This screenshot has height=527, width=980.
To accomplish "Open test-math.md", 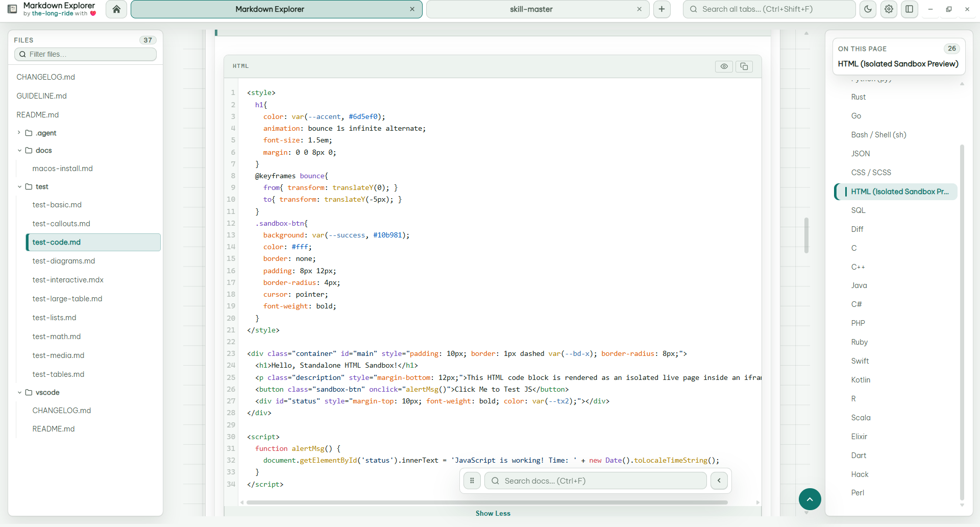I will [56, 337].
